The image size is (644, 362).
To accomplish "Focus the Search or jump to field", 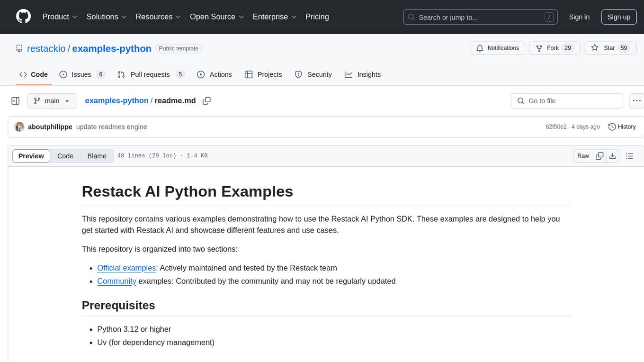I will pyautogui.click(x=481, y=17).
